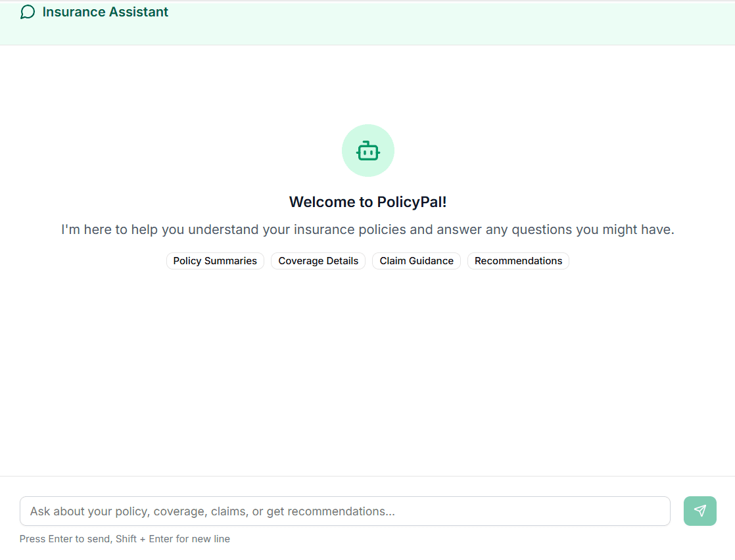
Task: Click the speech bubble next to Insurance Assistant
Action: pos(27,12)
